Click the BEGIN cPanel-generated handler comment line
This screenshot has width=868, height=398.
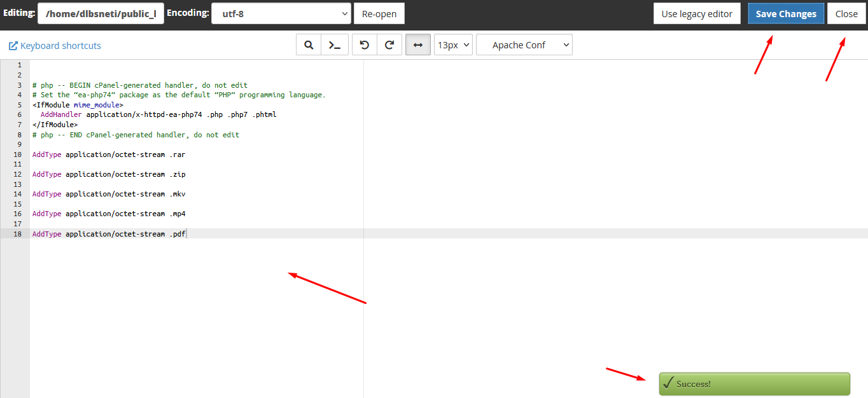[x=140, y=85]
